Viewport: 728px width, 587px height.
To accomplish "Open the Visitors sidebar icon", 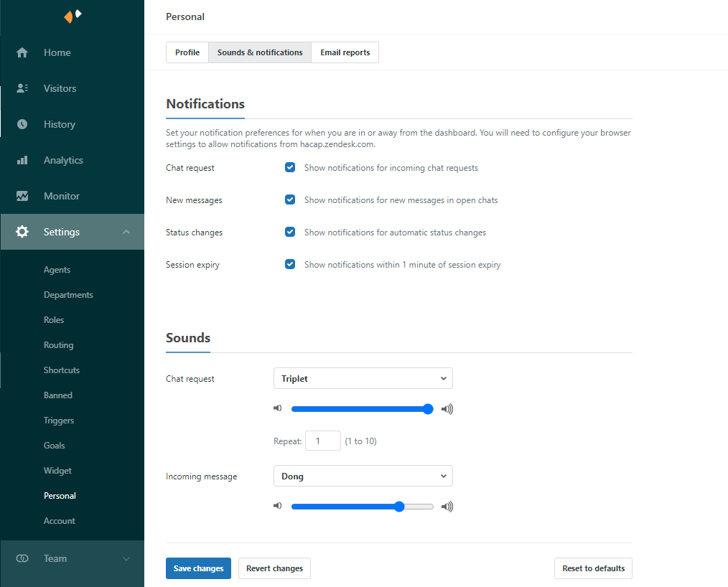I will click(22, 88).
